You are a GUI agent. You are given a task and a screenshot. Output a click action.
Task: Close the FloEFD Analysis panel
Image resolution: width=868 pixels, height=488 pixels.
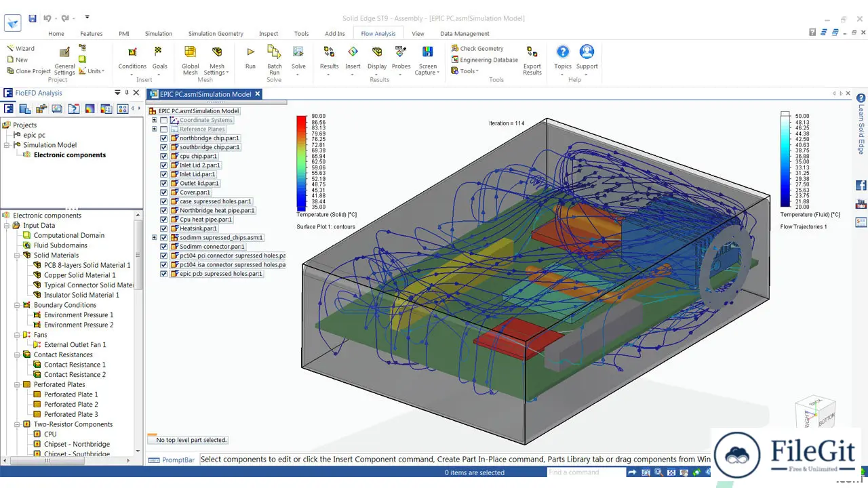(136, 93)
